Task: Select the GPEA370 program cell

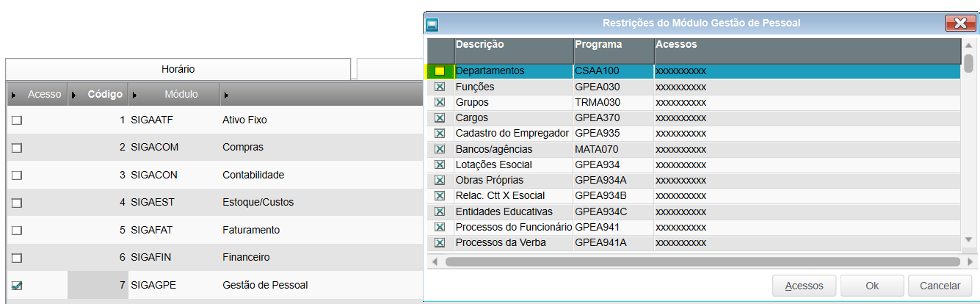Action: 614,117
